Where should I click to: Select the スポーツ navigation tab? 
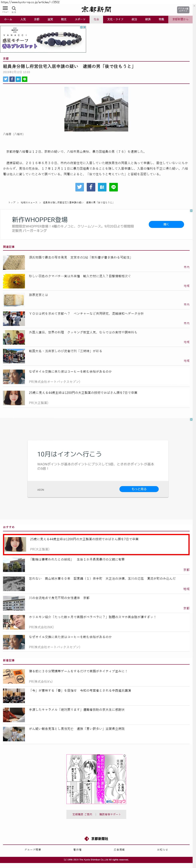pos(80,19)
